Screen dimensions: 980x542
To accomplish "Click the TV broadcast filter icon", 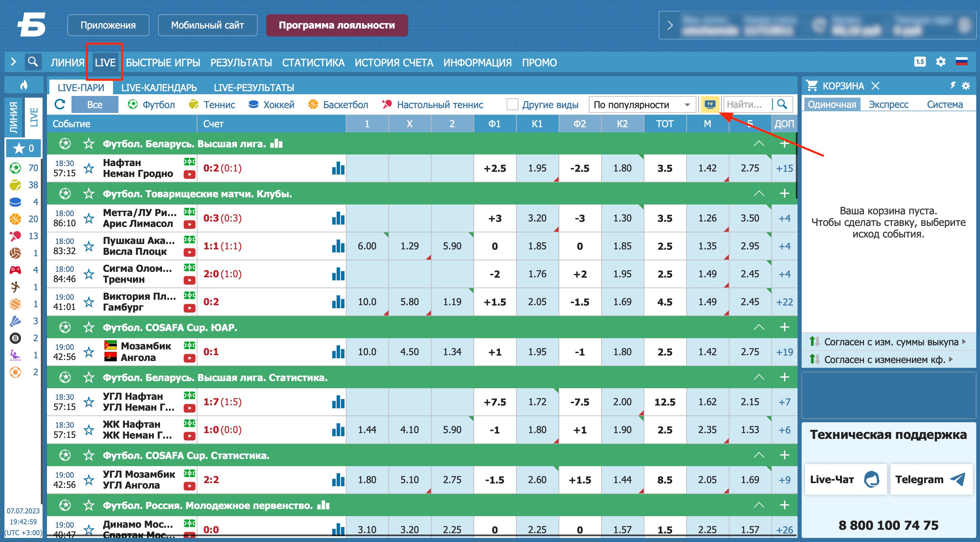I will pos(710,104).
